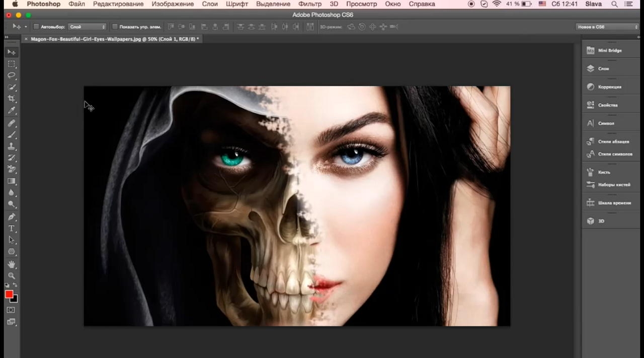Toggle Quick Mask mode
The image size is (644, 358).
click(11, 310)
